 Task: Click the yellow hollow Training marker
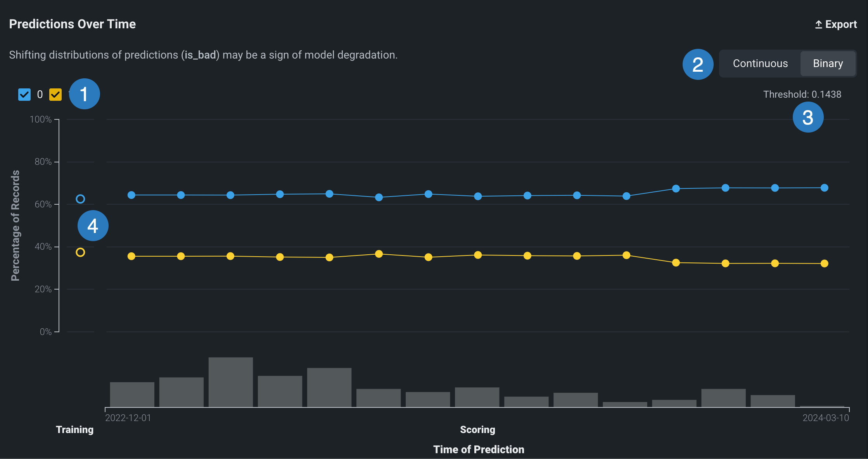coord(80,252)
